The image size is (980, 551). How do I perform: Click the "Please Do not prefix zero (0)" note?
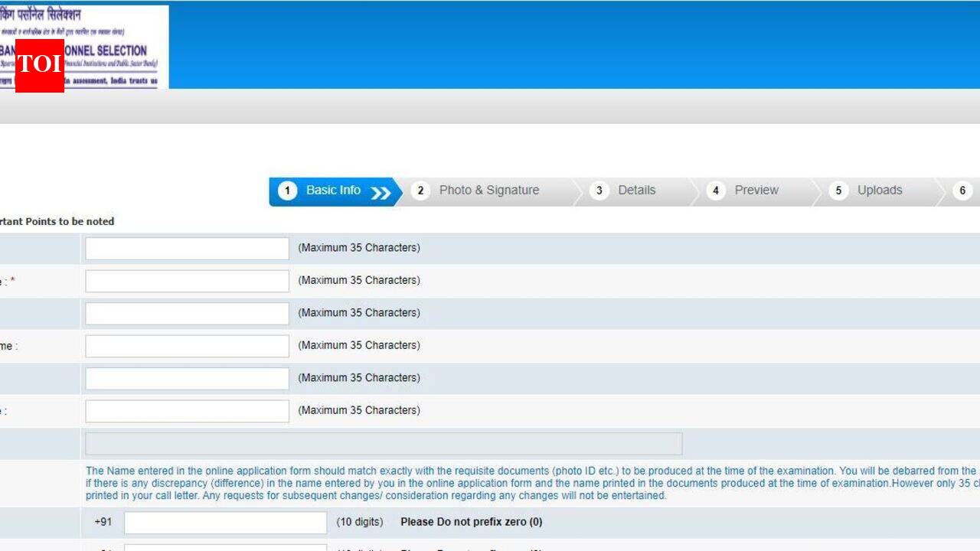472,522
